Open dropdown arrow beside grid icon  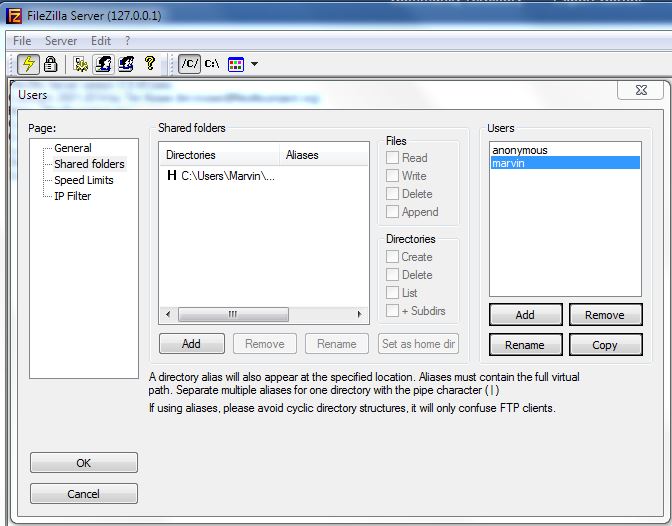254,64
